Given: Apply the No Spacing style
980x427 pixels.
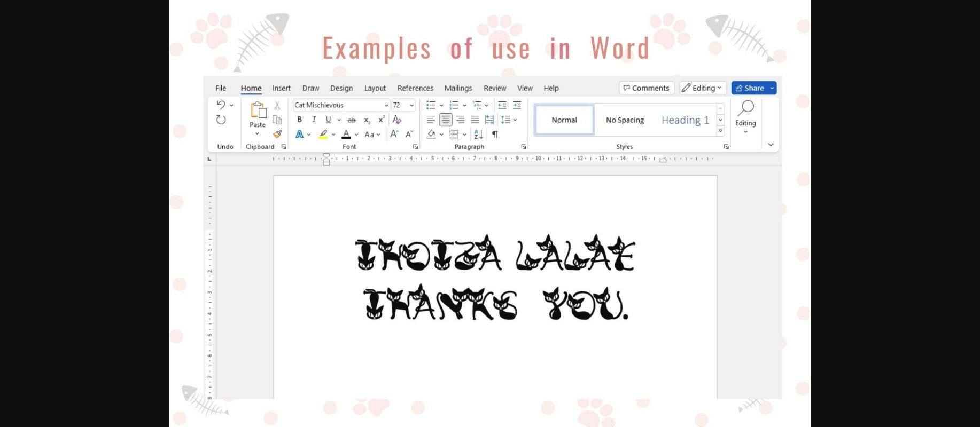Looking at the screenshot, I should pos(625,120).
